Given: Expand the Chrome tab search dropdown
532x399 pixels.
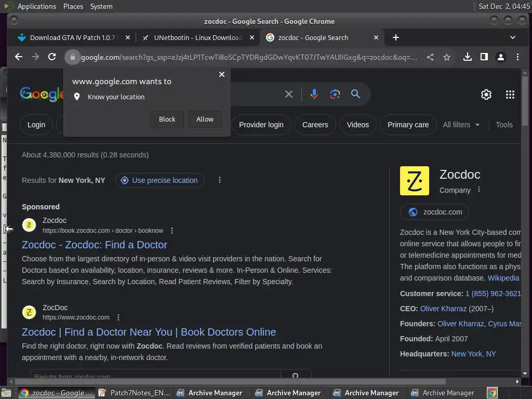Looking at the screenshot, I should click(x=512, y=37).
